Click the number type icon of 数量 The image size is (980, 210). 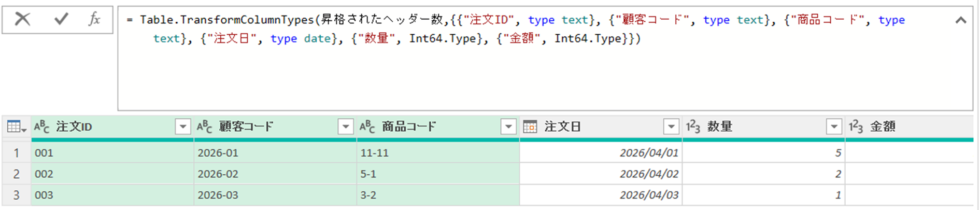pyautogui.click(x=693, y=127)
